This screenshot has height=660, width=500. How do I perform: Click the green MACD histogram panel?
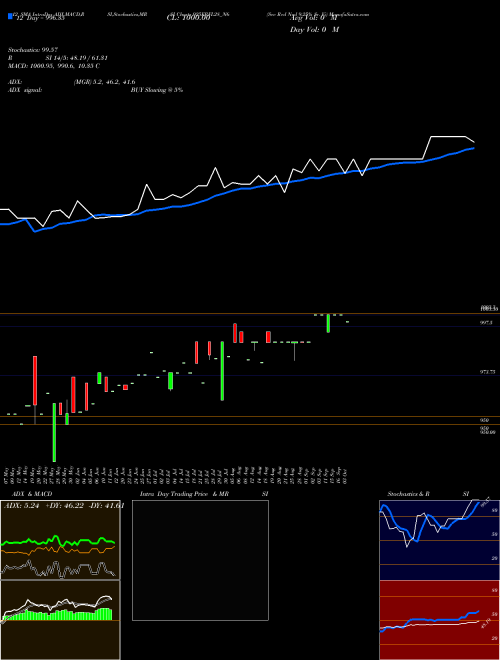coord(60,620)
